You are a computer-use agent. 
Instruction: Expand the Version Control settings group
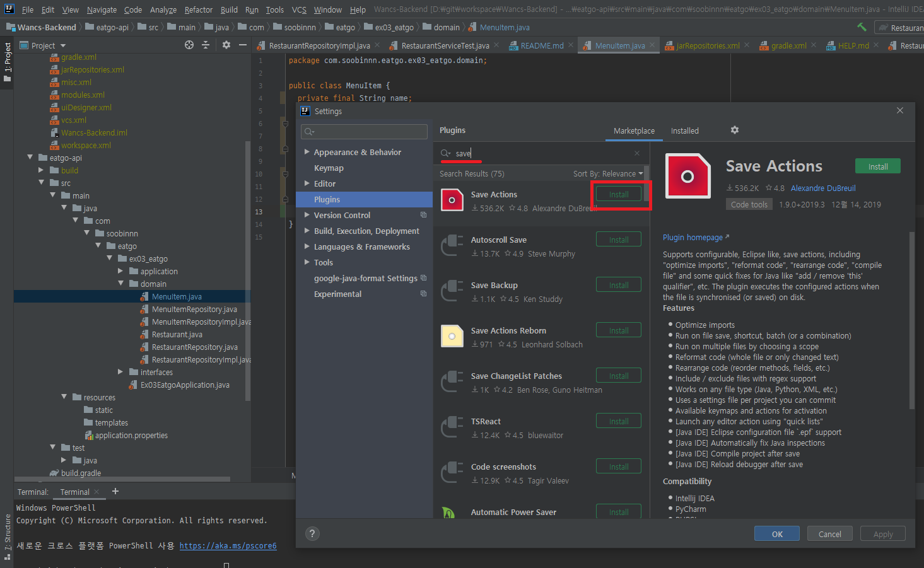307,215
